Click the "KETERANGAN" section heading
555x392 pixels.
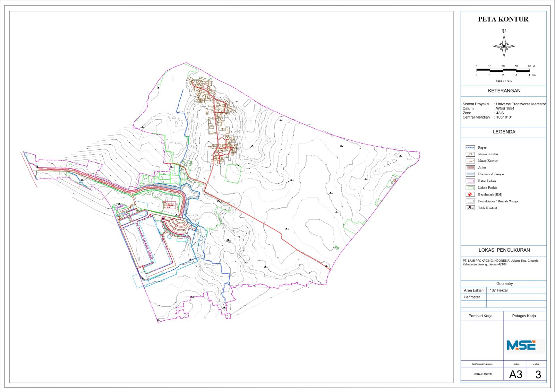(504, 91)
